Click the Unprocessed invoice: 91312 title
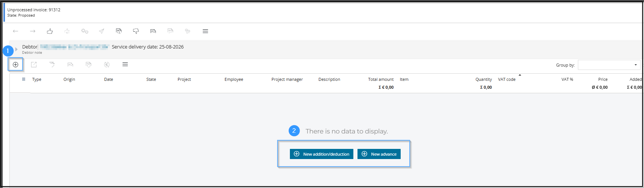 pyautogui.click(x=34, y=10)
